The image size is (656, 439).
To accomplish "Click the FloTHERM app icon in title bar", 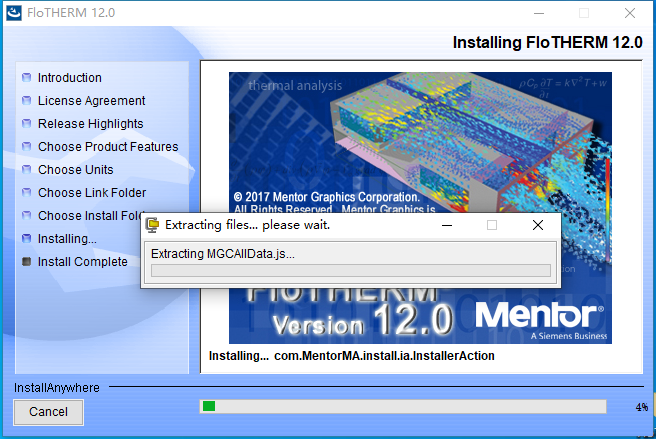I will coord(13,13).
